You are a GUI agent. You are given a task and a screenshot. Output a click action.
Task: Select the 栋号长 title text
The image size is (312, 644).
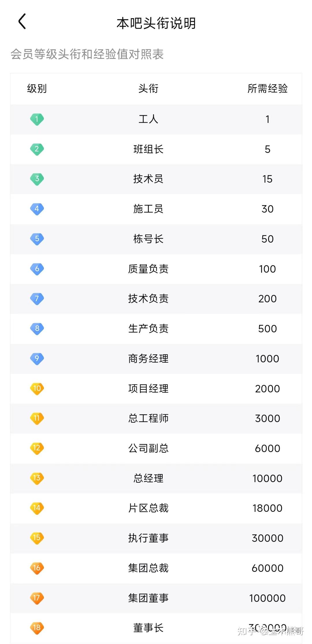tap(148, 239)
